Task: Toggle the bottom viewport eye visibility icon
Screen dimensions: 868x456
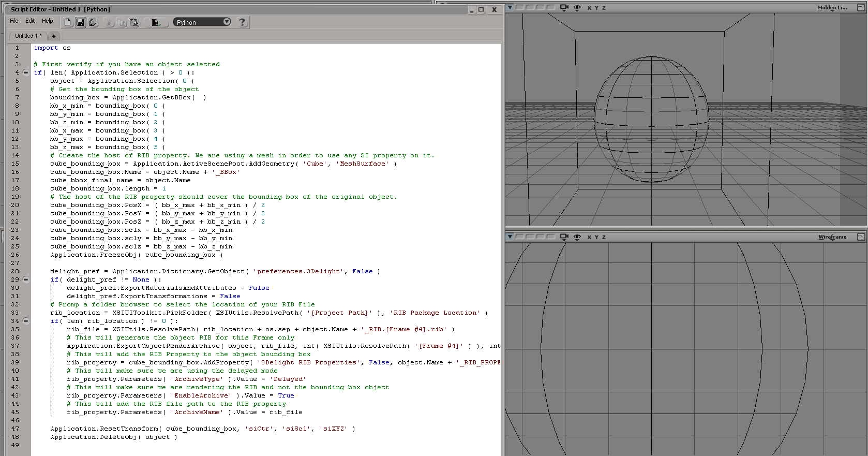Action: click(577, 237)
